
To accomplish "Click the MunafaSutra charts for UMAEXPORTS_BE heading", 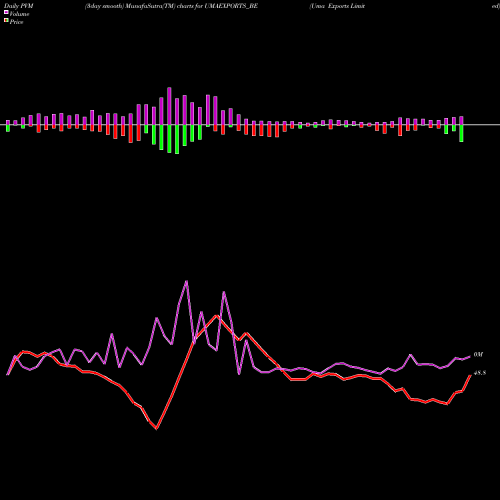I will (171, 6).
